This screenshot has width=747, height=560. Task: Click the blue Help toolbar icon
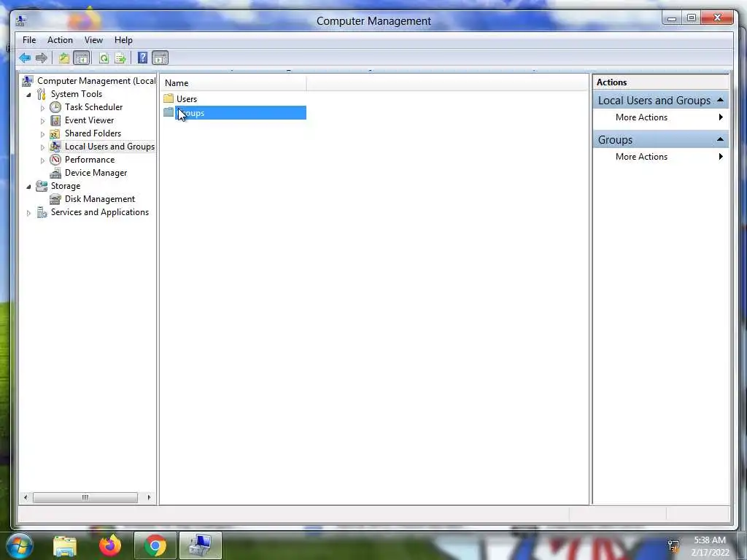[142, 58]
